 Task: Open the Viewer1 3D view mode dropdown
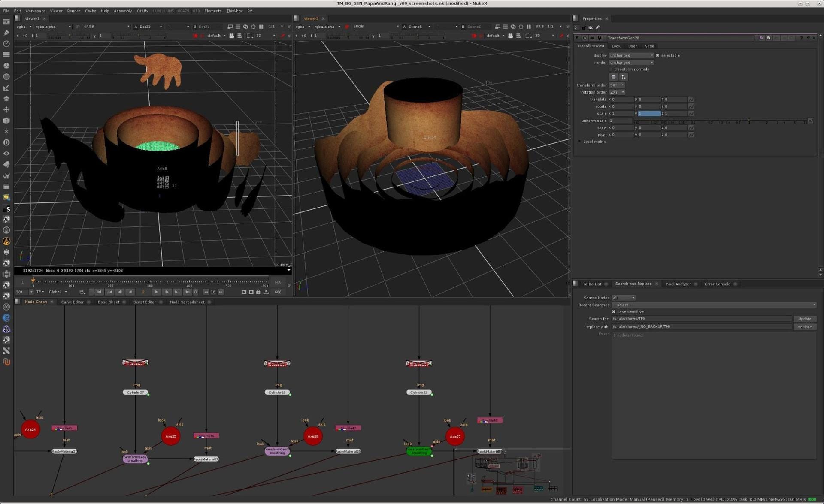point(266,36)
